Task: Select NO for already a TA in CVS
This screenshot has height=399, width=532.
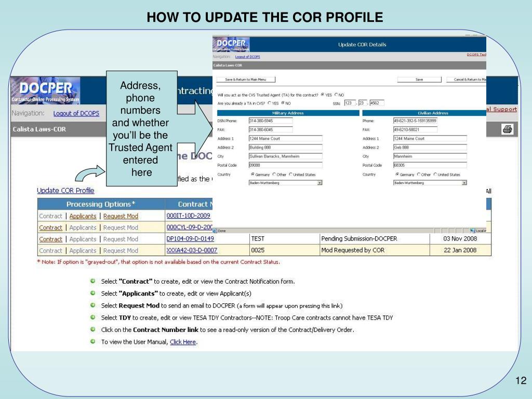Action: click(283, 103)
